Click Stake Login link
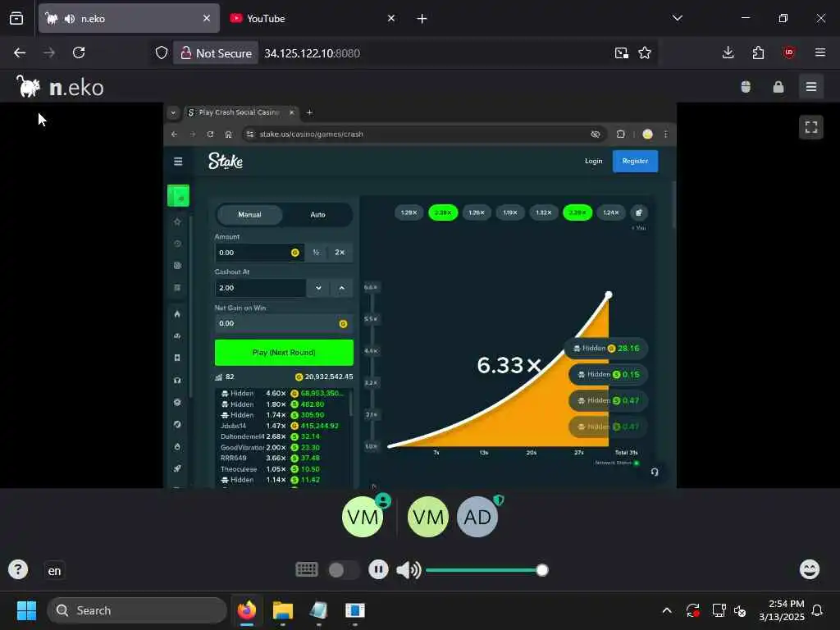This screenshot has width=840, height=630. click(x=593, y=161)
